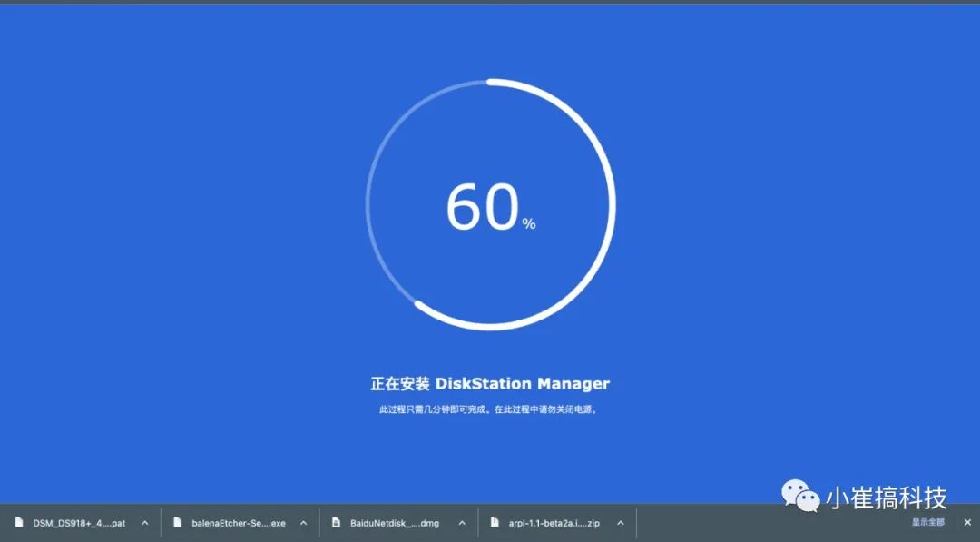Click the balenaEtcher .exe file icon
This screenshot has height=542, width=980.
(x=178, y=523)
